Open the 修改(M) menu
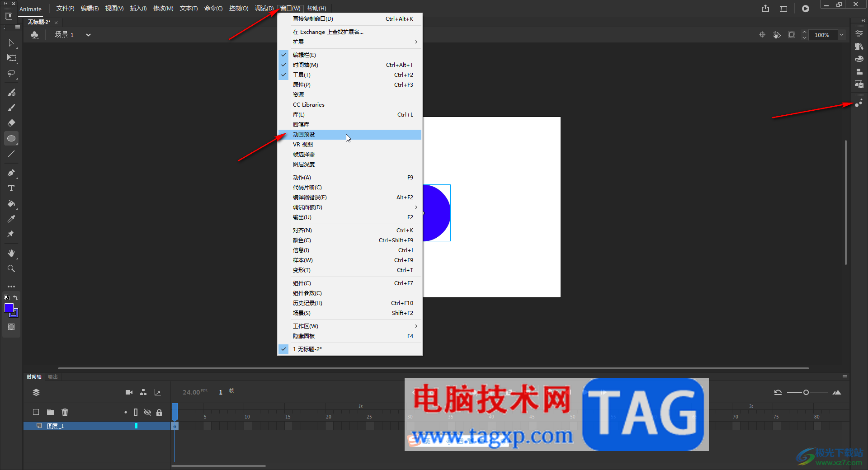 (163, 9)
